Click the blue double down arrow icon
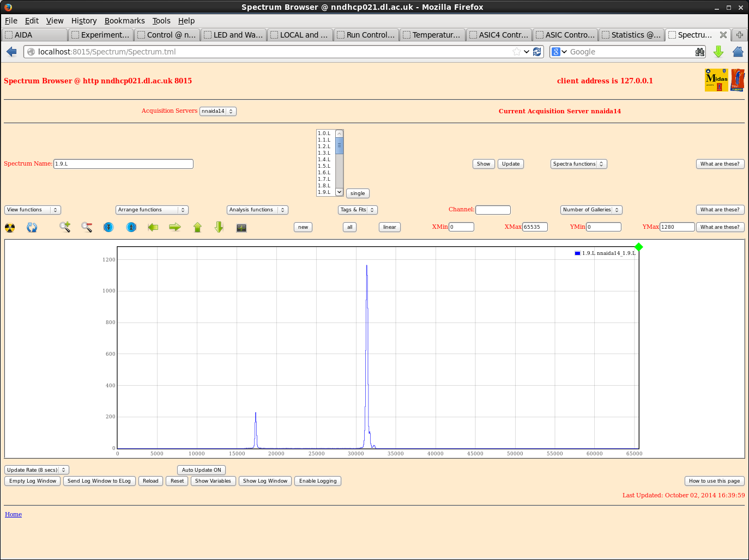749x560 pixels. (x=108, y=227)
